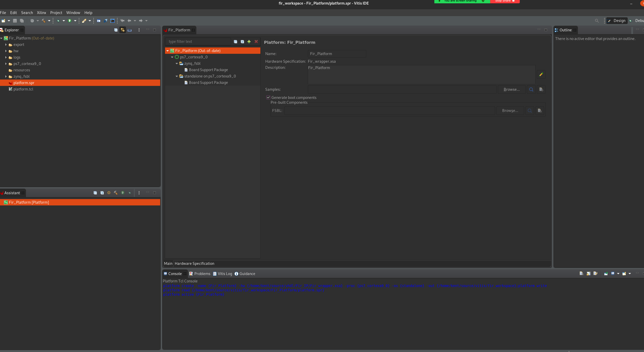Close the Fir_Platform editor tab
This screenshot has height=352, width=644.
194,30
